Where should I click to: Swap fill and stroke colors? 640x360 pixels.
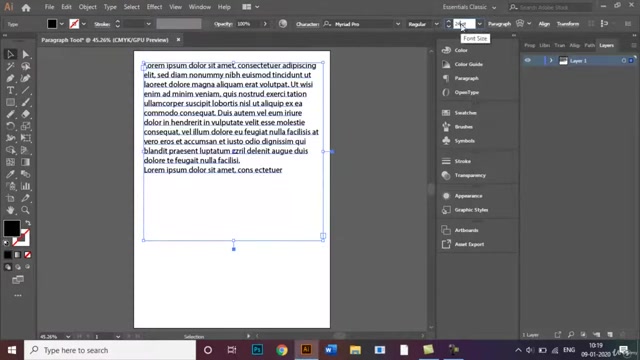[28, 223]
